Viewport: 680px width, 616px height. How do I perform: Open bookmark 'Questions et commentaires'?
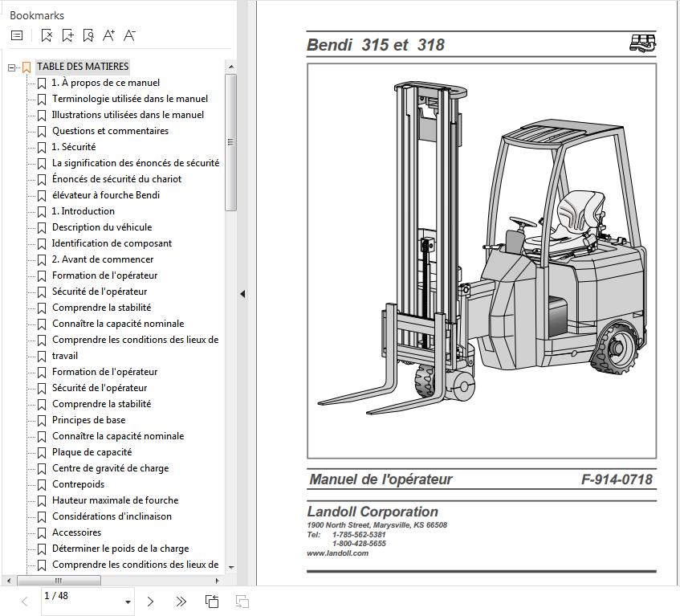pyautogui.click(x=110, y=131)
